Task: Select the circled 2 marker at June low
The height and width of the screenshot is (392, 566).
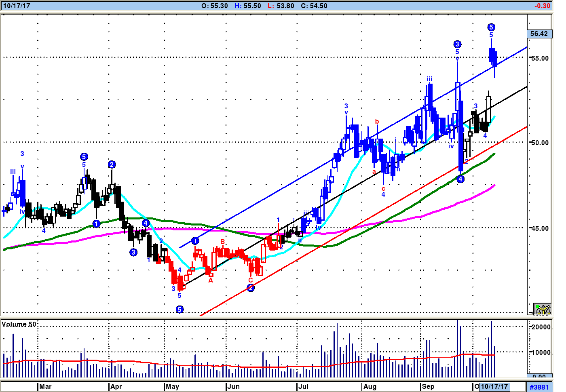Action: point(251,288)
